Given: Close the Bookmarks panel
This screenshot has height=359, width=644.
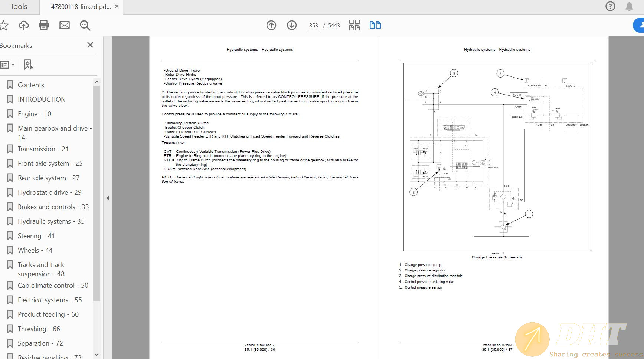Looking at the screenshot, I should [x=90, y=45].
